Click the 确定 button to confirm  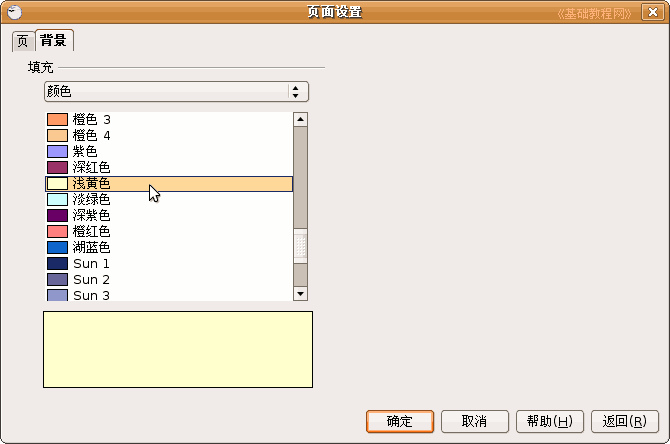(x=399, y=422)
